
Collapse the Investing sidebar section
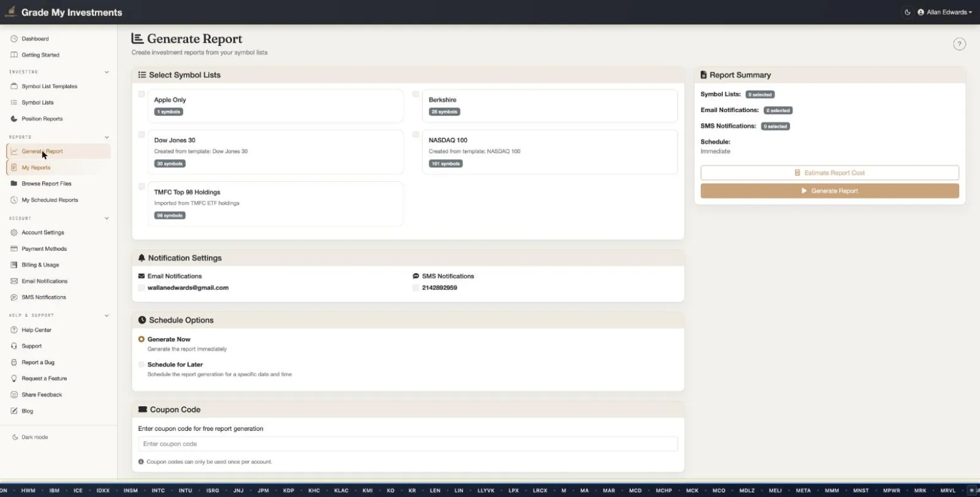tap(107, 72)
